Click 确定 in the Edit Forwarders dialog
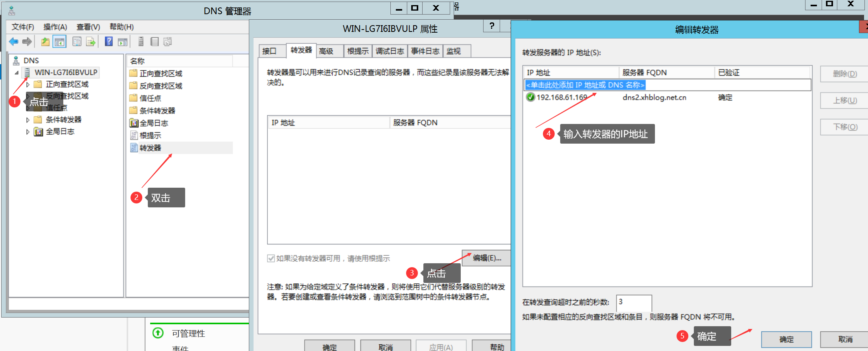868x351 pixels. (787, 339)
